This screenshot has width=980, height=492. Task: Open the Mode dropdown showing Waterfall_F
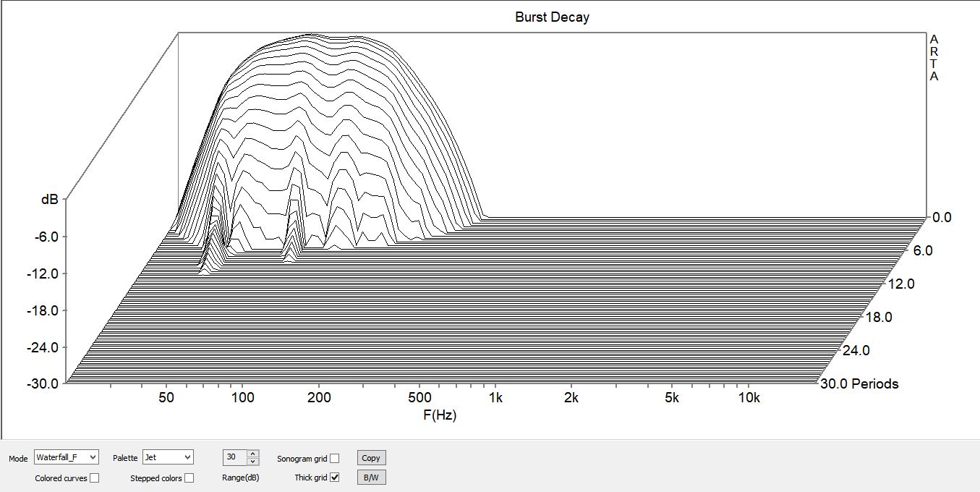[x=66, y=457]
